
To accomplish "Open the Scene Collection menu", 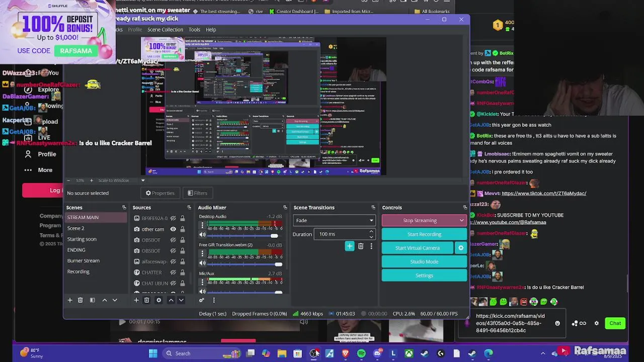I will click(x=165, y=30).
